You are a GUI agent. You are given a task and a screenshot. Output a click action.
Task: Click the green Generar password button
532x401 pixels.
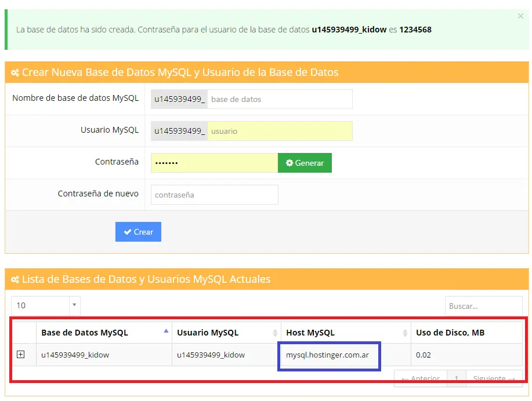tap(305, 163)
